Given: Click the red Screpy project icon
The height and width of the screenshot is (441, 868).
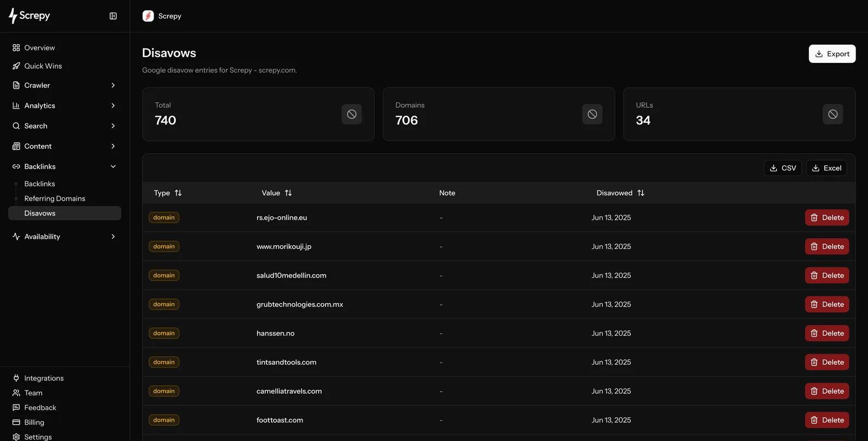Looking at the screenshot, I should (x=148, y=16).
